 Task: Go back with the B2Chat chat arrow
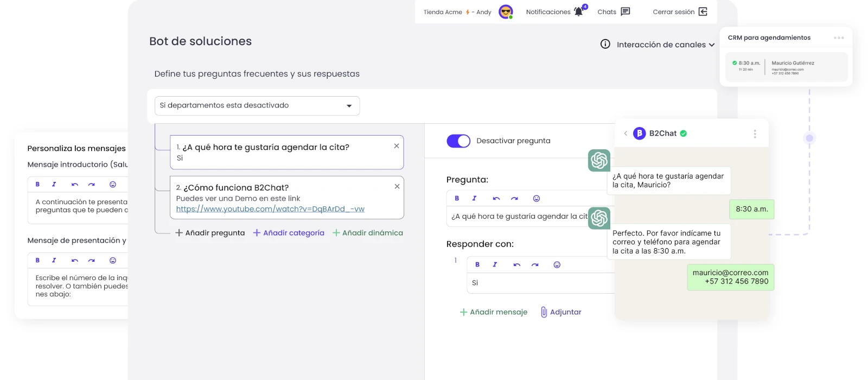626,134
